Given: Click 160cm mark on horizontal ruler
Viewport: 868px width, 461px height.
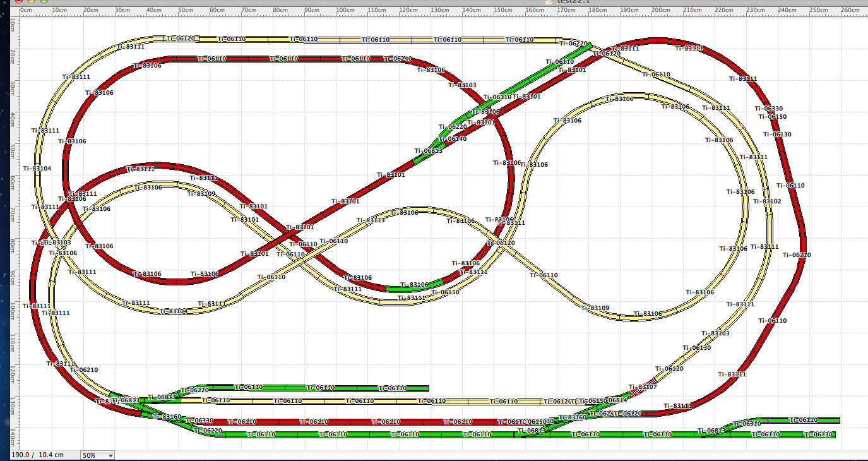Looking at the screenshot, I should coord(535,10).
